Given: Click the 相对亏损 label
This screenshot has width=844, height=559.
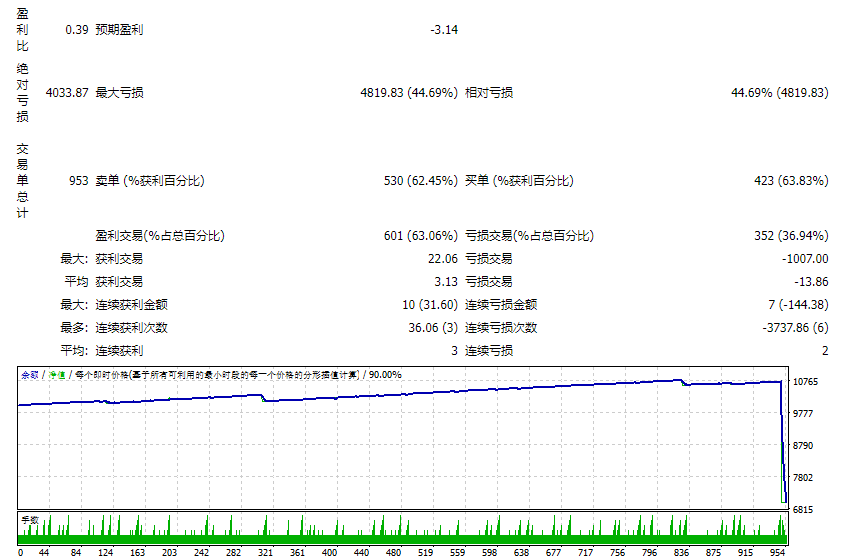Looking at the screenshot, I should tap(489, 93).
